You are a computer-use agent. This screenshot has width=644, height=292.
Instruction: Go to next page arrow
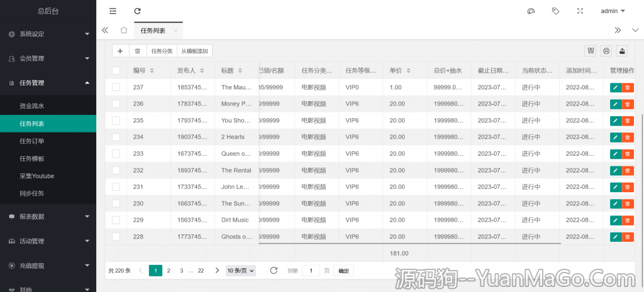(x=217, y=270)
